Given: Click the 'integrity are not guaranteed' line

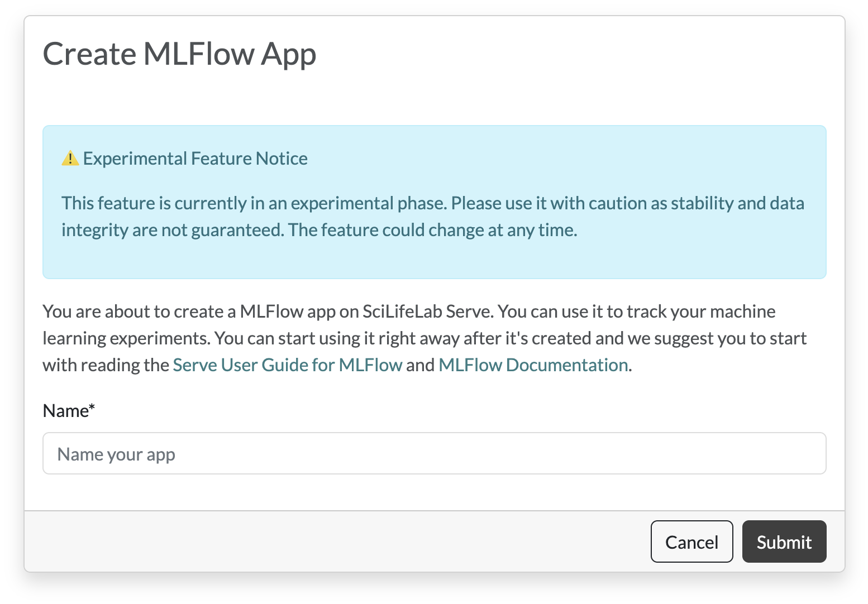Looking at the screenshot, I should [x=173, y=230].
